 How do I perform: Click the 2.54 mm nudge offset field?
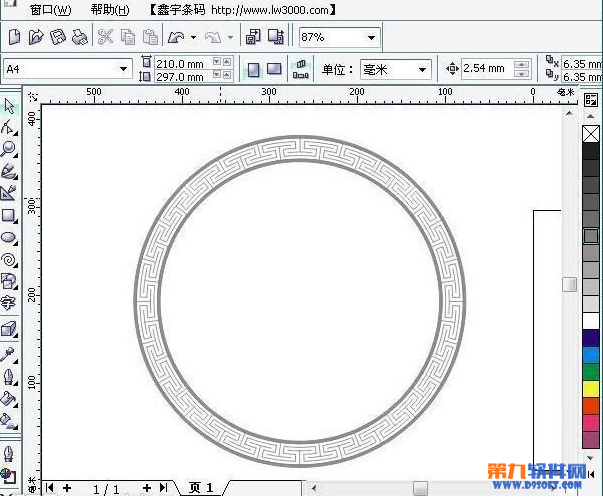coord(486,68)
